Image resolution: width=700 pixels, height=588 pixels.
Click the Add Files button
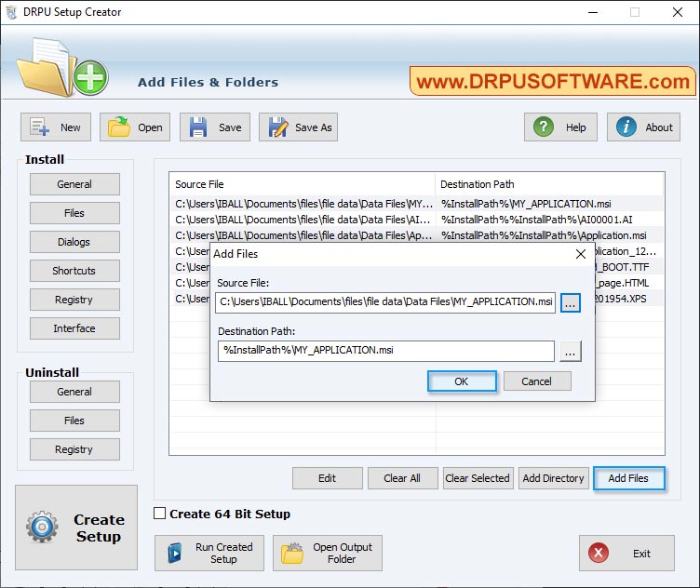pyautogui.click(x=628, y=478)
